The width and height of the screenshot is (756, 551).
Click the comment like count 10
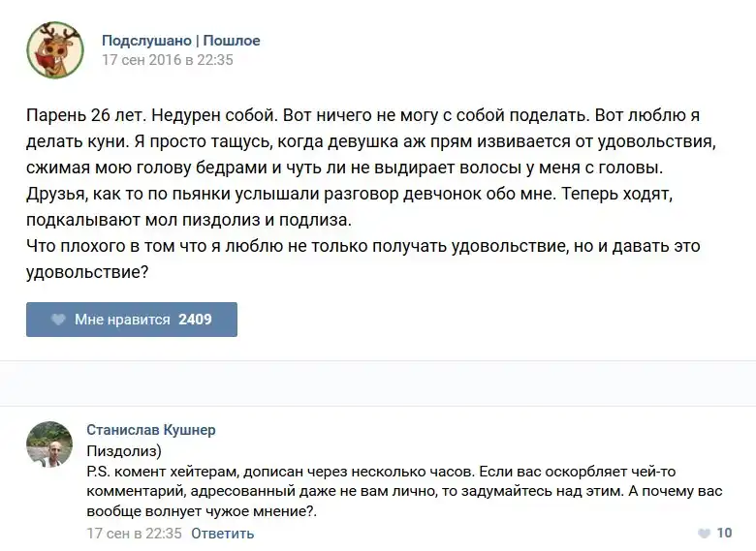click(724, 534)
